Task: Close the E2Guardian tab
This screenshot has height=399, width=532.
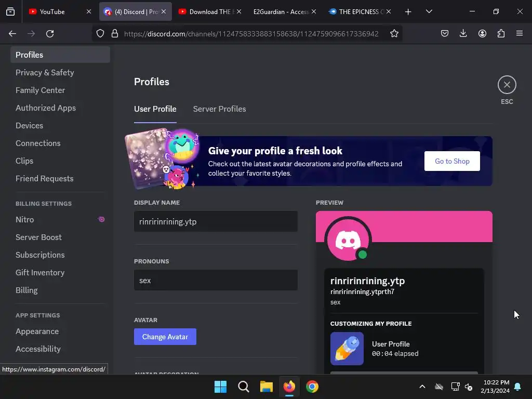Action: 314,11
